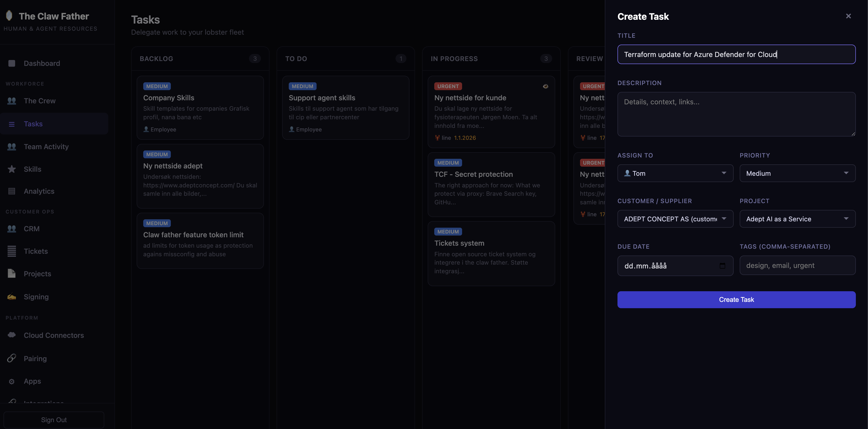Click the Analytics icon in sidebar
Image resolution: width=868 pixels, height=429 pixels.
click(x=12, y=191)
